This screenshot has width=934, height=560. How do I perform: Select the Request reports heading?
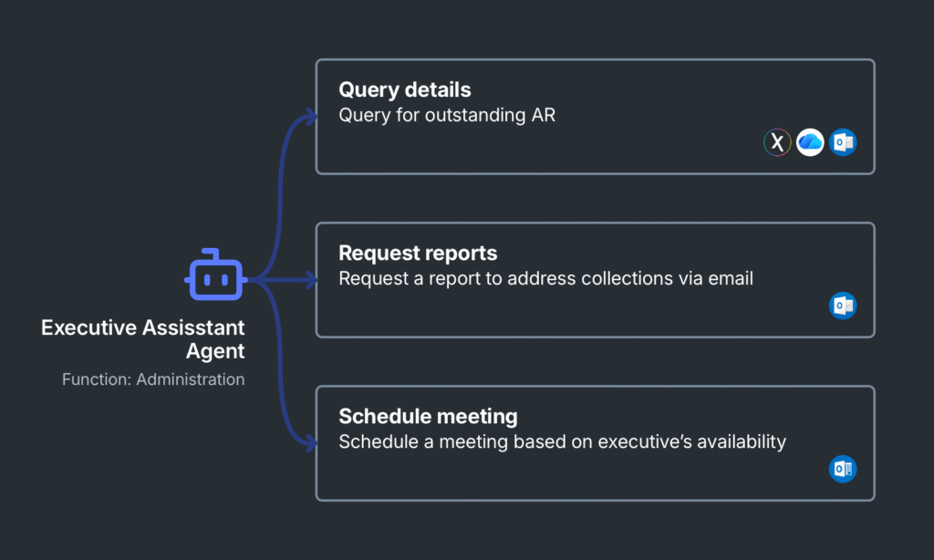click(x=419, y=253)
